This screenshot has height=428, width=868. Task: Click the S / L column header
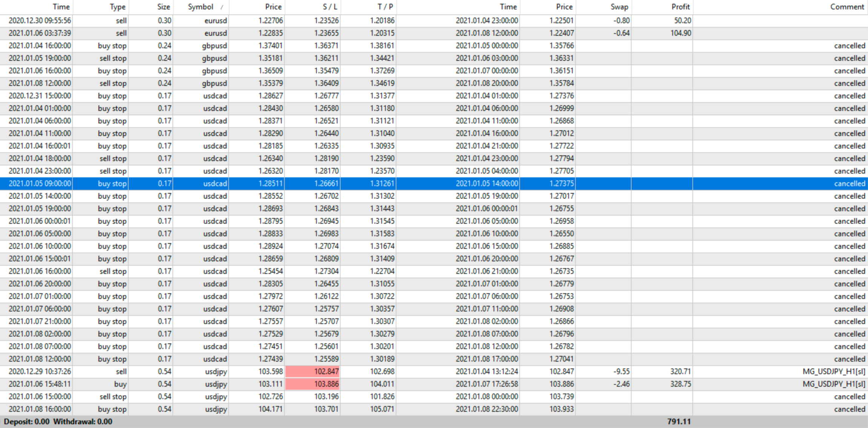pyautogui.click(x=330, y=7)
